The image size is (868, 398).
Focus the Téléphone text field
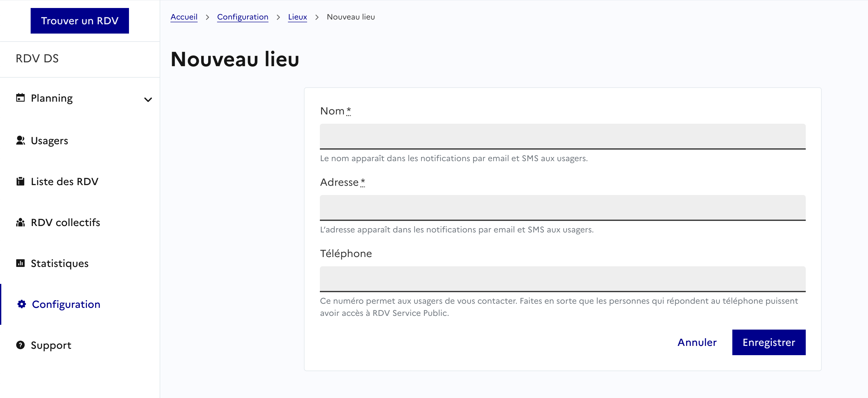562,279
